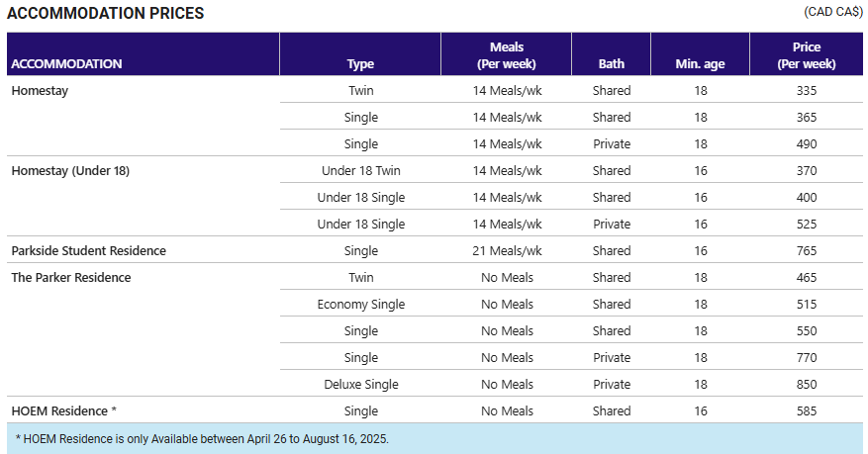Screen dimensions: 868x454
Task: Click the Meals (Per week) column header
Action: point(506,54)
